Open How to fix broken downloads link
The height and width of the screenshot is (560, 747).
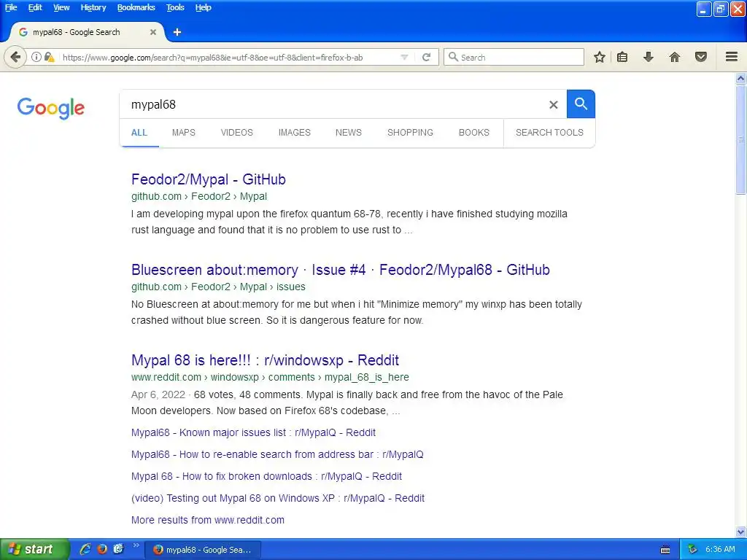click(x=266, y=476)
